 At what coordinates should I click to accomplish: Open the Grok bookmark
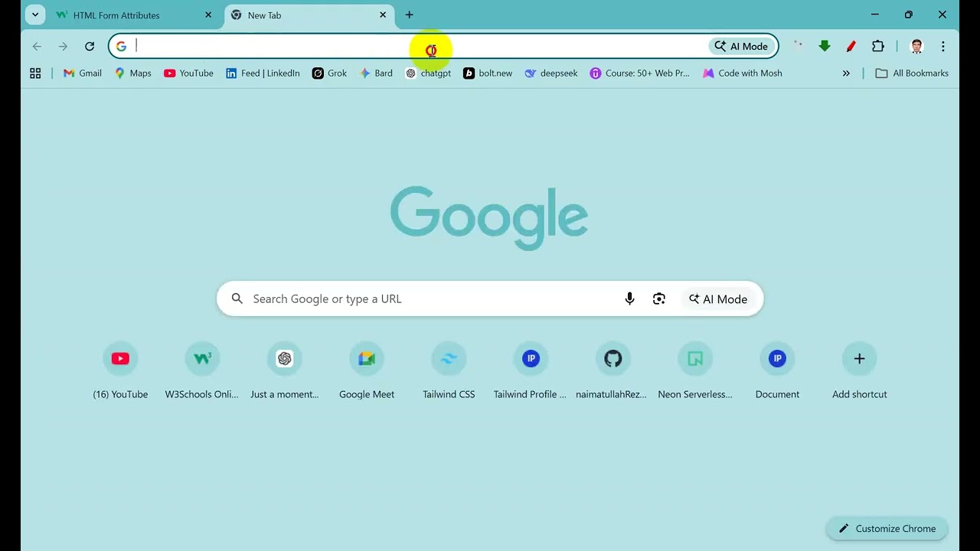pos(330,73)
